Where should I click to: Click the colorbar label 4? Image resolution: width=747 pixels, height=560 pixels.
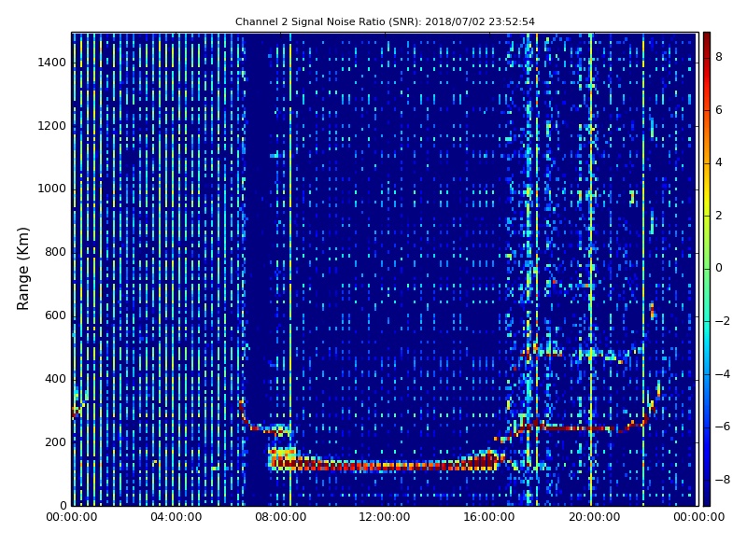(x=719, y=162)
